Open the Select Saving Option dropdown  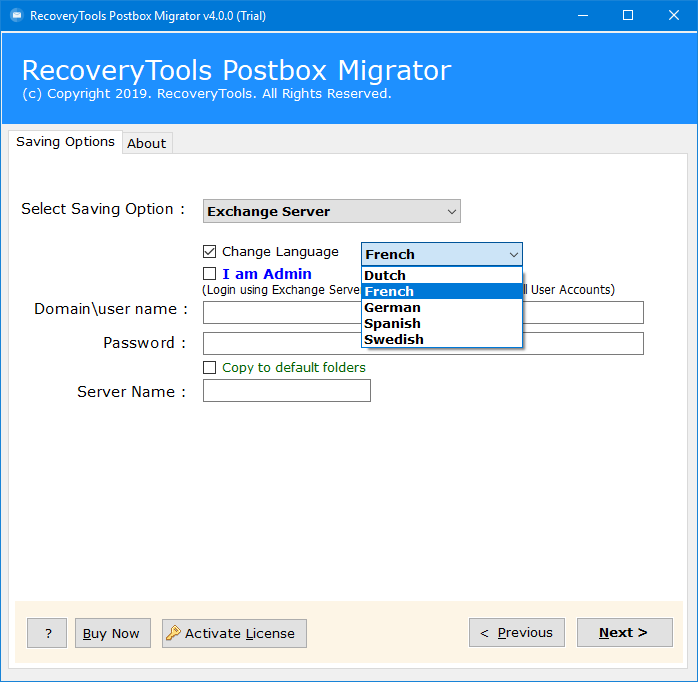(331, 211)
